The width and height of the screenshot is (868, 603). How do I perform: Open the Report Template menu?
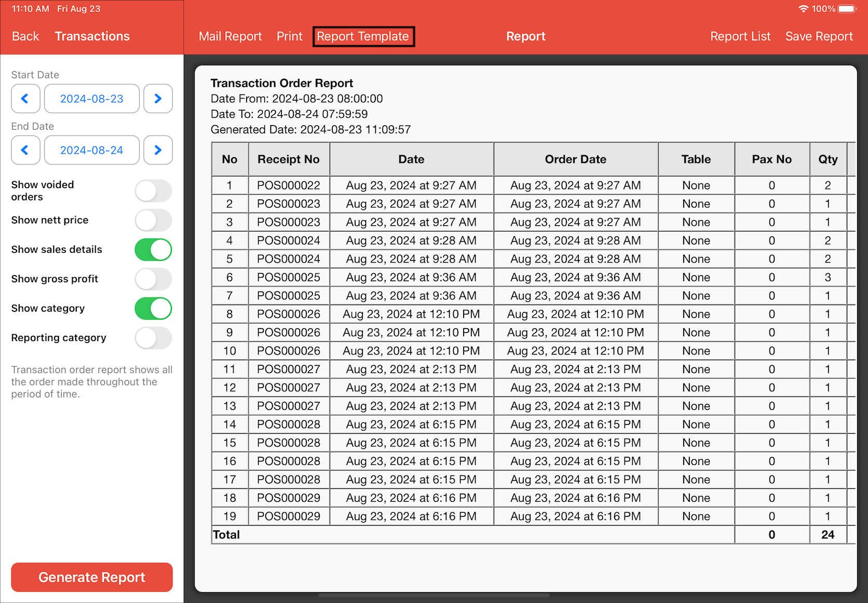(363, 36)
